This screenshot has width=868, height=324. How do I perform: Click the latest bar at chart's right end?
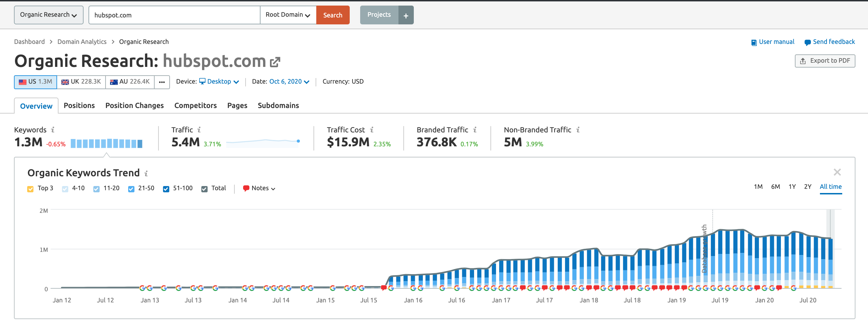pyautogui.click(x=830, y=263)
